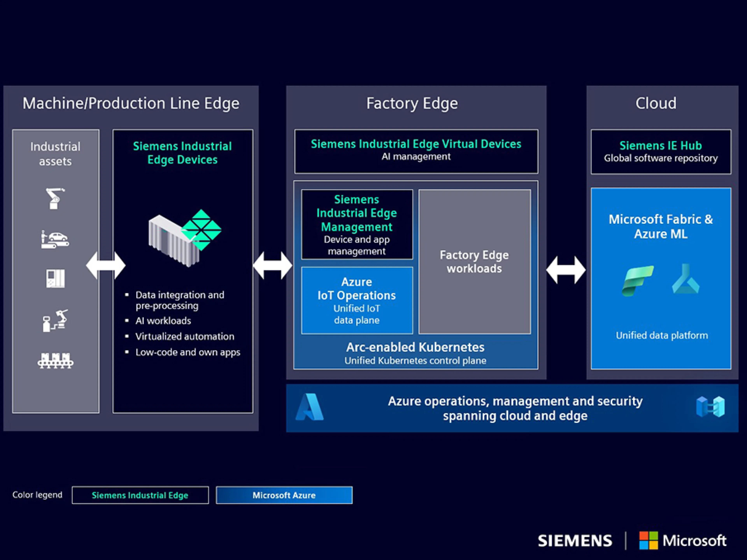747x560 pixels.
Task: Click the Industrial assets label
Action: click(x=55, y=154)
